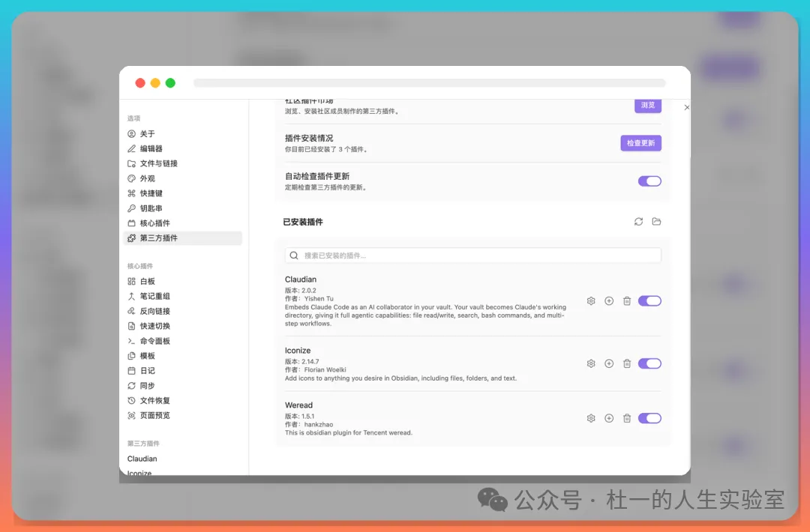The height and width of the screenshot is (532, 810).
Task: Open 快速切换 core plugin settings
Action: [x=184, y=326]
